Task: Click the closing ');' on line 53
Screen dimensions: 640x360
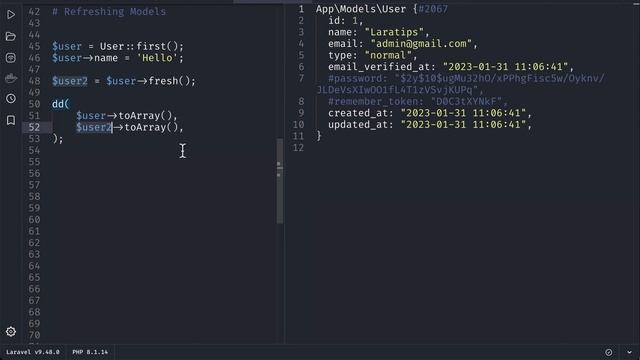Action: [x=58, y=139]
